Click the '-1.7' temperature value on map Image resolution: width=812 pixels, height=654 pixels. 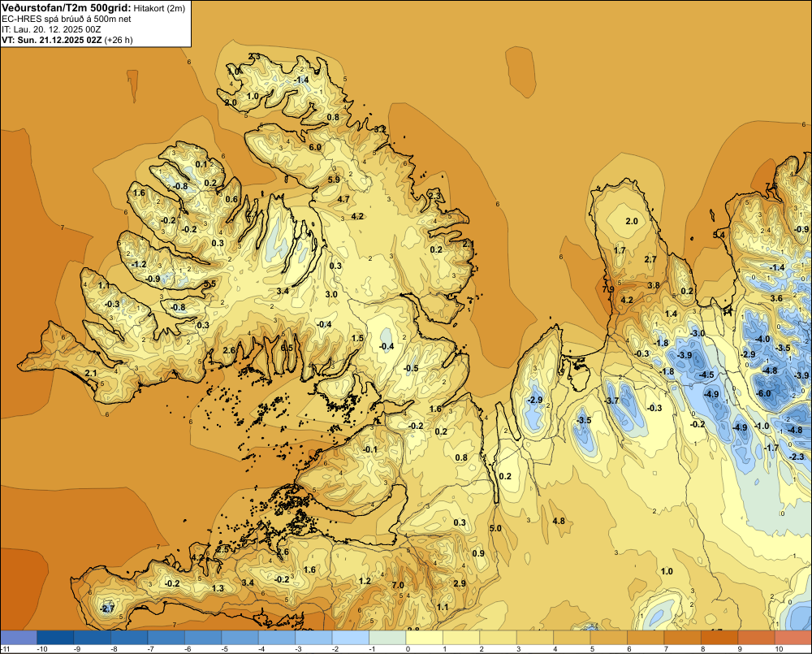coord(771,448)
